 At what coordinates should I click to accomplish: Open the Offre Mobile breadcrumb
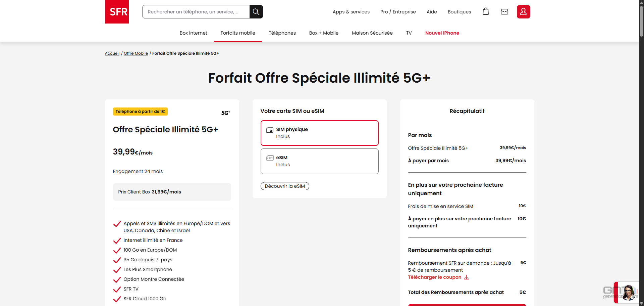coord(136,53)
